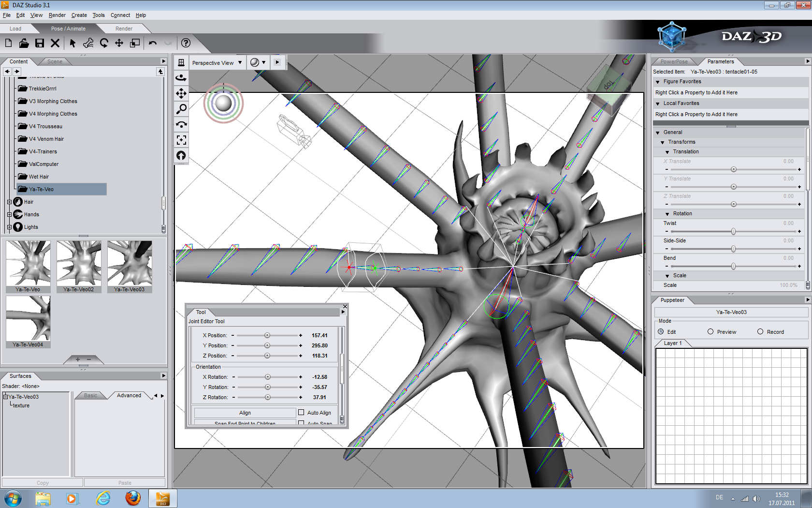
Task: Expand the Lights content category
Action: point(9,227)
